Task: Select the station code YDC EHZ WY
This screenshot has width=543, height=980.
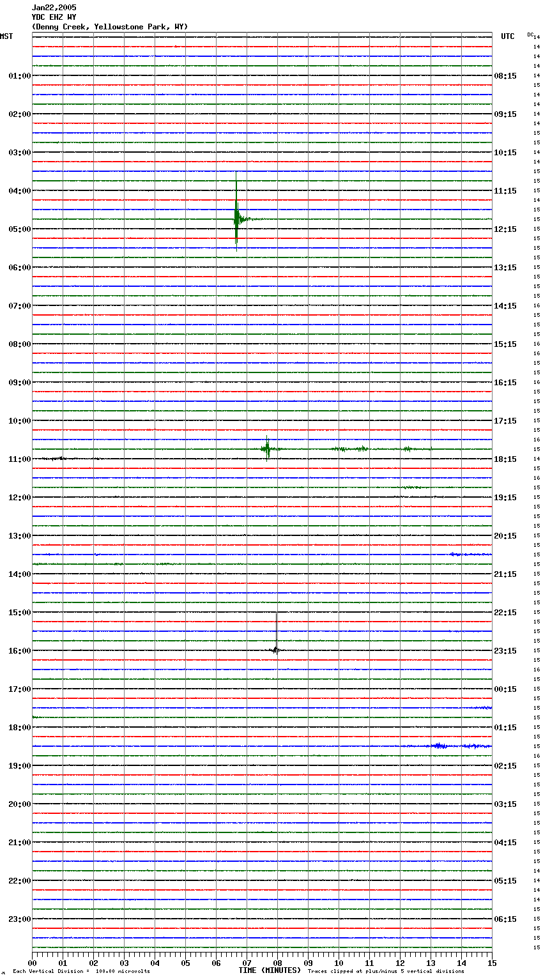Action: (x=54, y=17)
